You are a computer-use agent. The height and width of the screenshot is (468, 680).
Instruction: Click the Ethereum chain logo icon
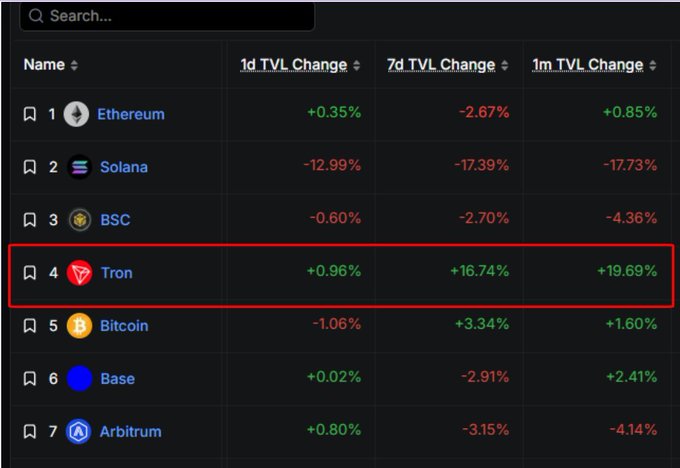click(x=76, y=114)
